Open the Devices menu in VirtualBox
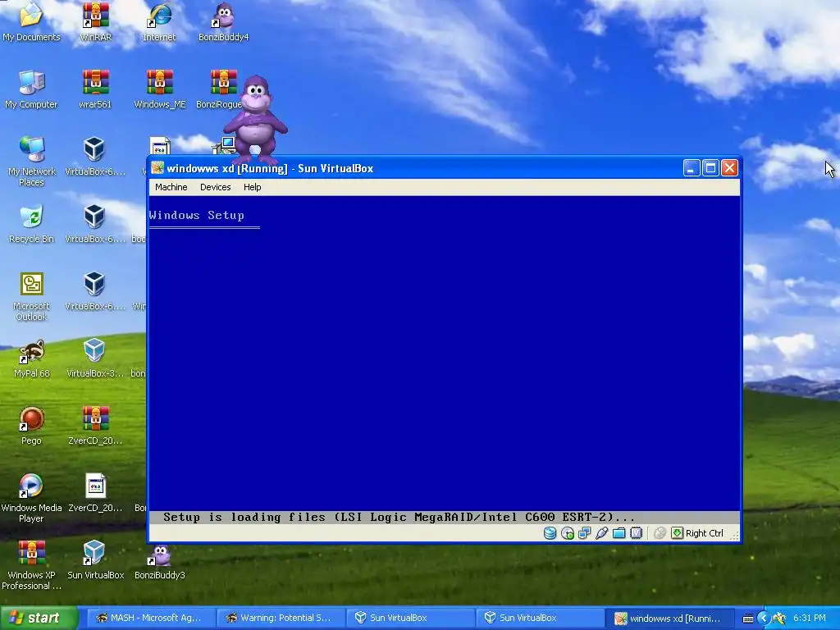 [216, 187]
